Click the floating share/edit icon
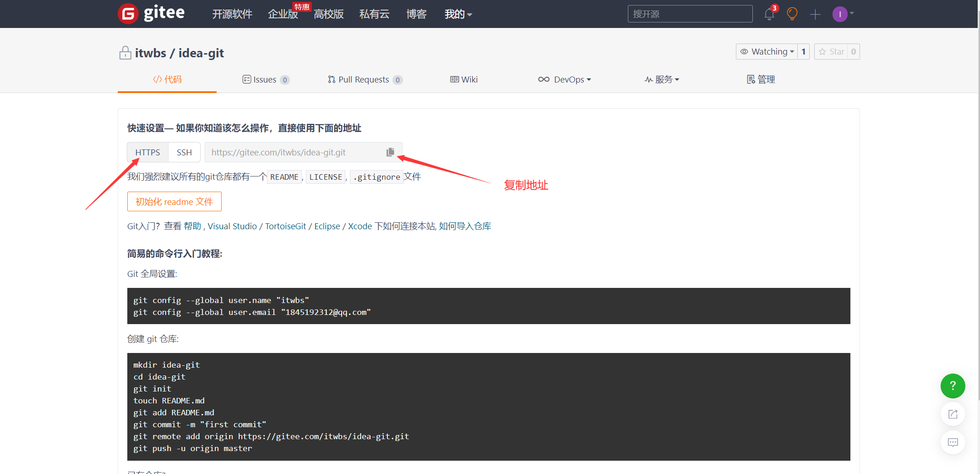The height and width of the screenshot is (474, 980). click(x=953, y=414)
